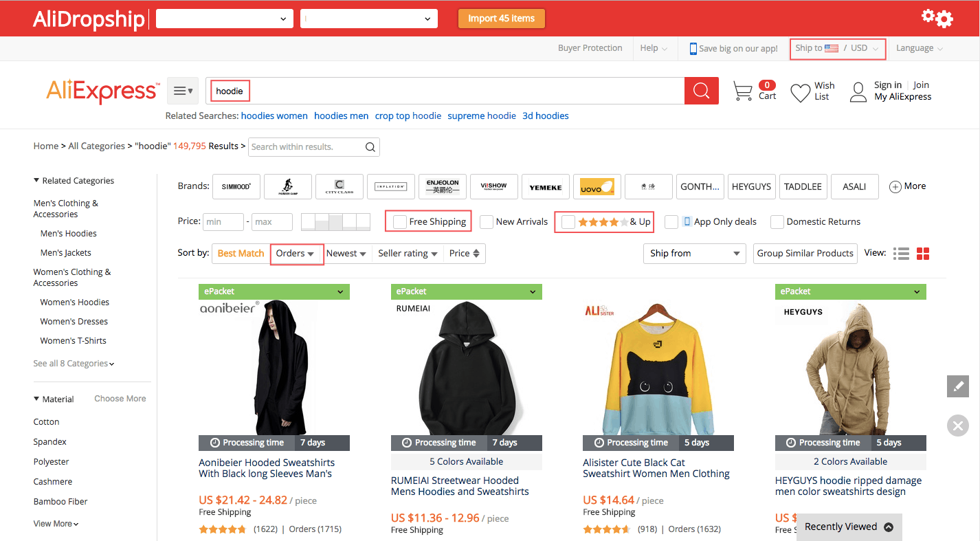Open the Women's Hoodies category link
This screenshot has height=541, width=980.
(x=74, y=302)
